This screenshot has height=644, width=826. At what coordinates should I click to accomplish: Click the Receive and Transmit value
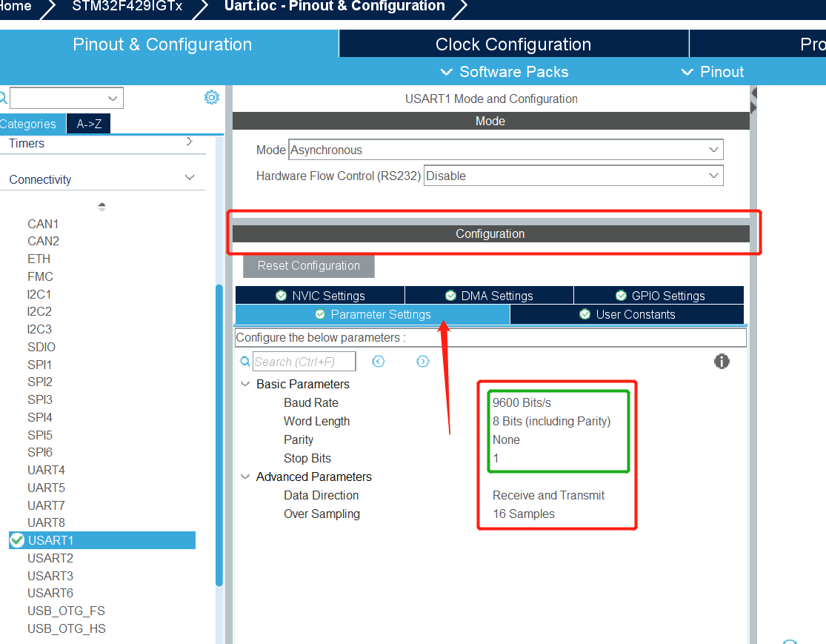(548, 495)
